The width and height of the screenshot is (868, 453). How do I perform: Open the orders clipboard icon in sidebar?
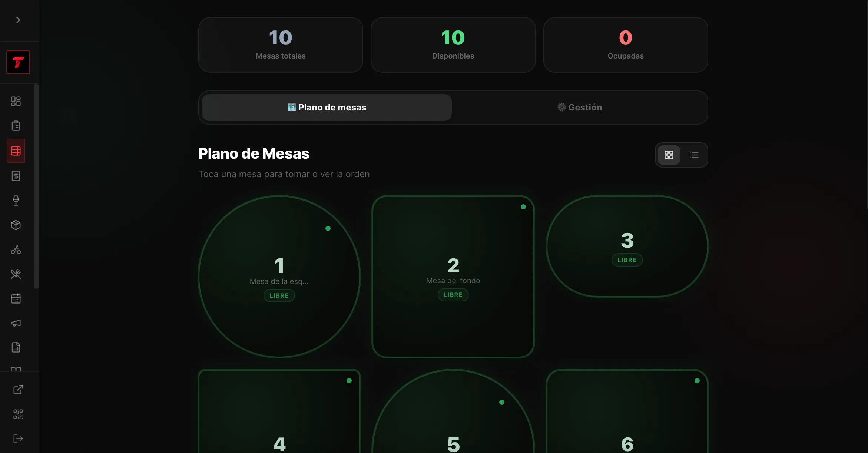pos(16,126)
